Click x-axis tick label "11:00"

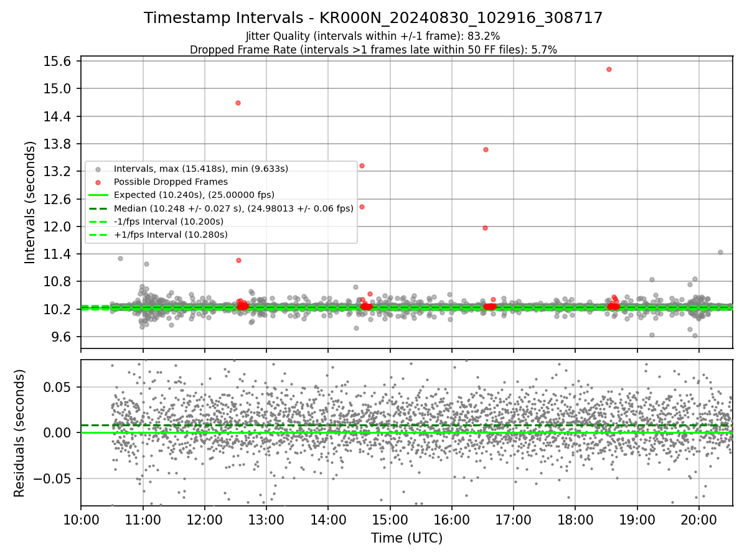(x=143, y=520)
